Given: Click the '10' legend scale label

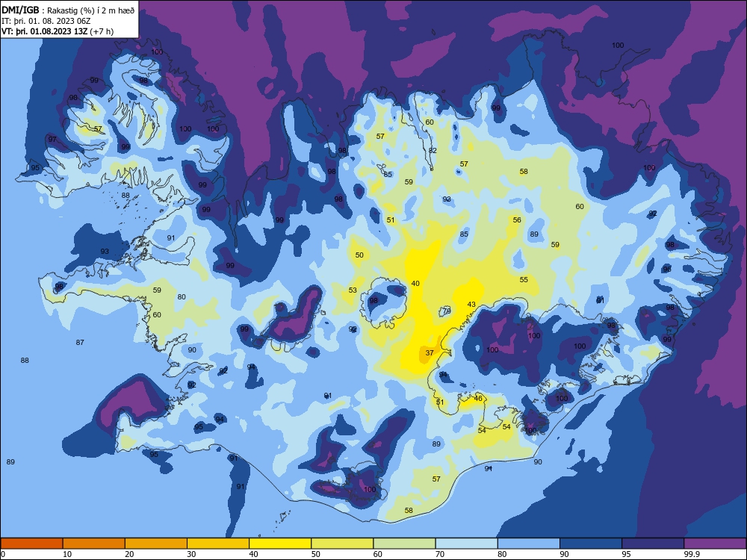Looking at the screenshot, I should (67, 554).
